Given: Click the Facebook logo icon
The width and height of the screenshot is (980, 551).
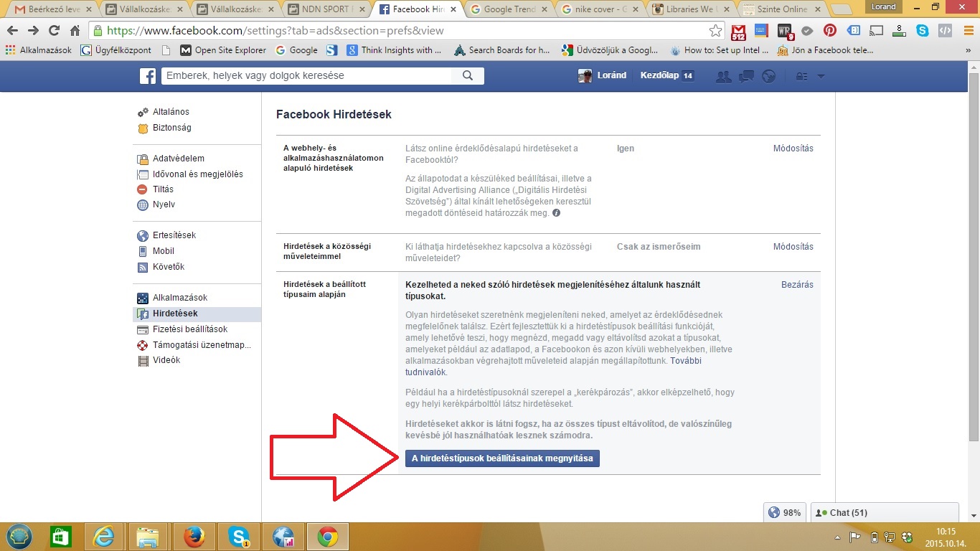Looking at the screenshot, I should tap(147, 76).
